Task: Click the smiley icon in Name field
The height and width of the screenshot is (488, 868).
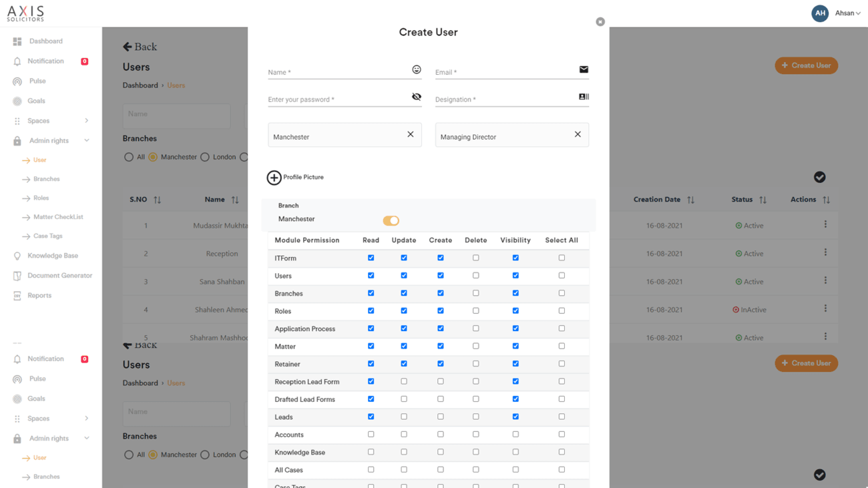Action: tap(417, 69)
